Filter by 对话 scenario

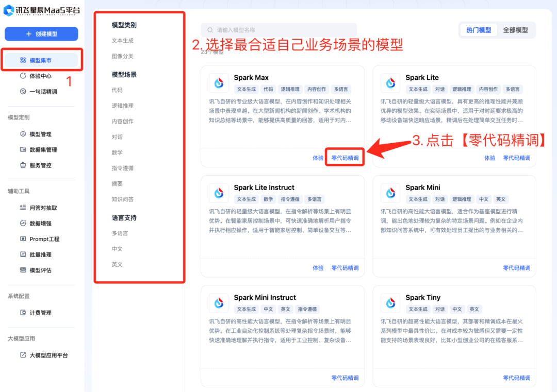[x=117, y=137]
